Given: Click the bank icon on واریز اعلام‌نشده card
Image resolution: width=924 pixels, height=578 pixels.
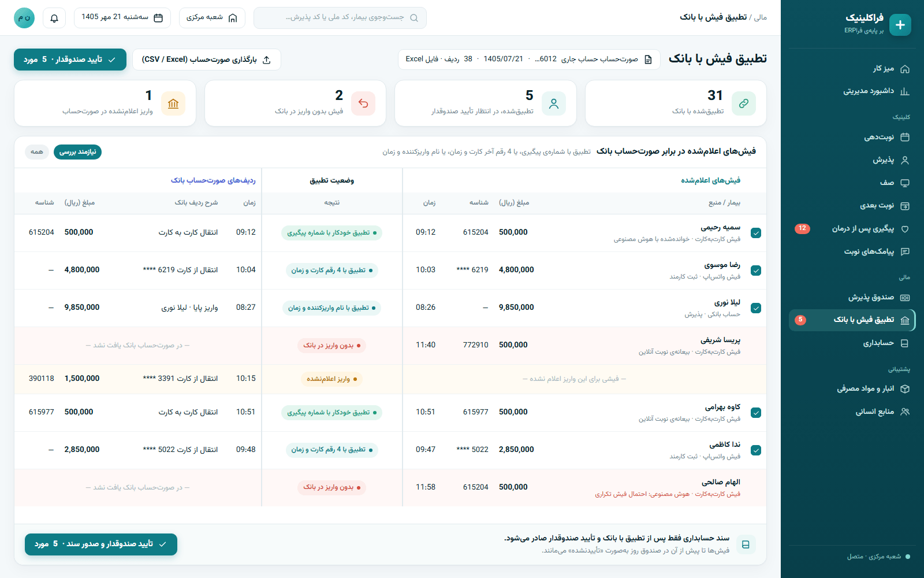Looking at the screenshot, I should point(173,103).
